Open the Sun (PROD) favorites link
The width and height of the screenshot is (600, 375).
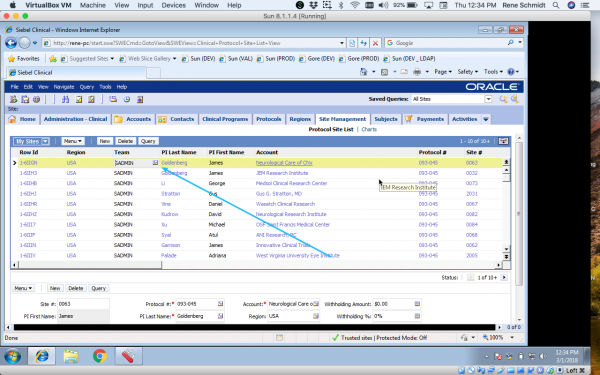[x=276, y=59]
